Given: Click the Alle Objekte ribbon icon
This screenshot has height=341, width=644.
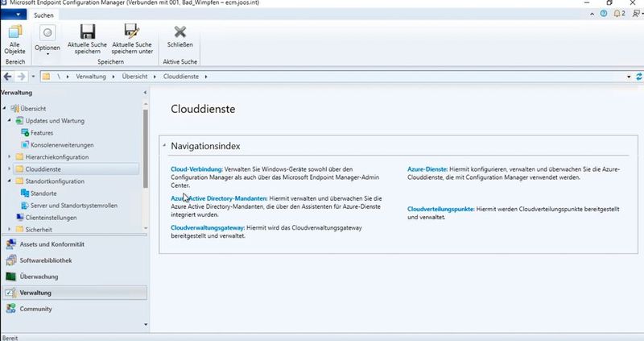Looking at the screenshot, I should click(x=15, y=32).
